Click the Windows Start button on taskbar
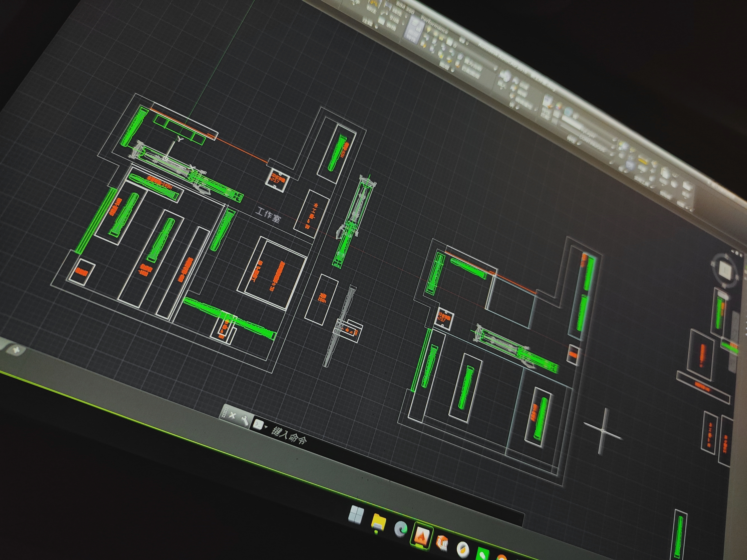This screenshot has height=560, width=747. 357,515
